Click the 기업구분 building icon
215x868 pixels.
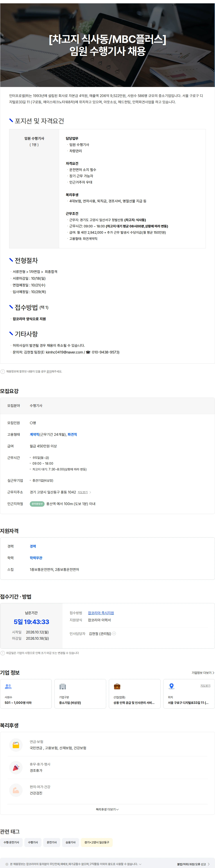62,686
